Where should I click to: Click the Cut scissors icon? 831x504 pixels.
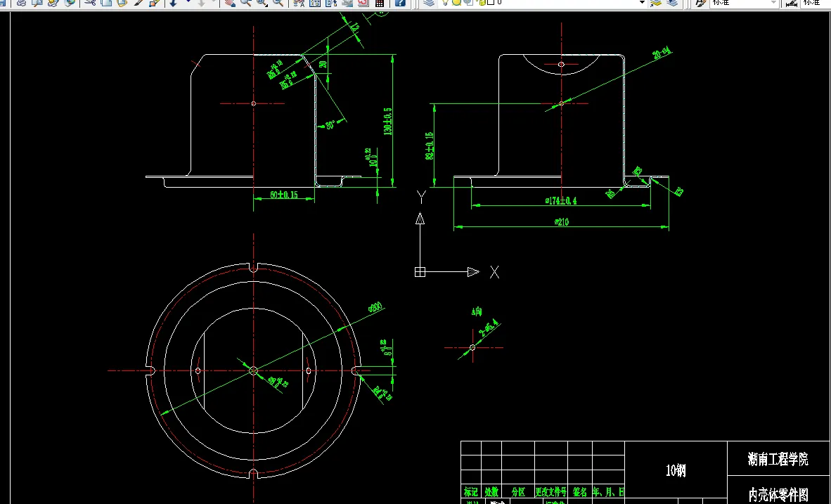pyautogui.click(x=90, y=3)
